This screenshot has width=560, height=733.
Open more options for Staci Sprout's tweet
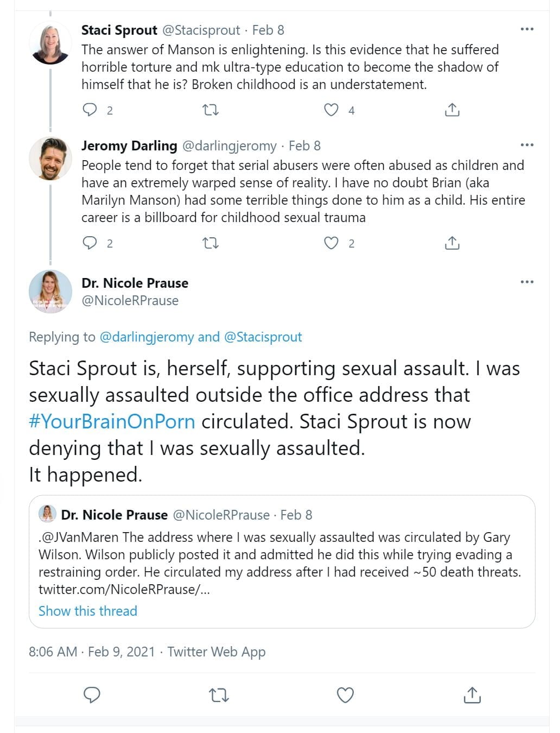pos(527,29)
